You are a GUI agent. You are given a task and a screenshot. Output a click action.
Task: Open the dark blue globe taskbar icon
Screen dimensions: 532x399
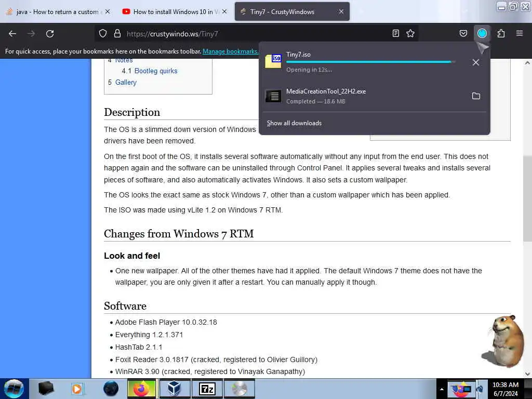[111, 389]
